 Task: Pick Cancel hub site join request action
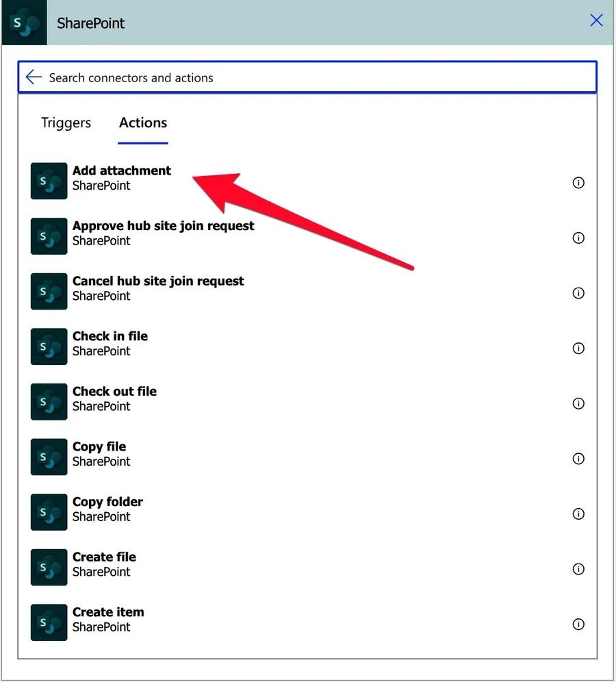[x=158, y=281]
